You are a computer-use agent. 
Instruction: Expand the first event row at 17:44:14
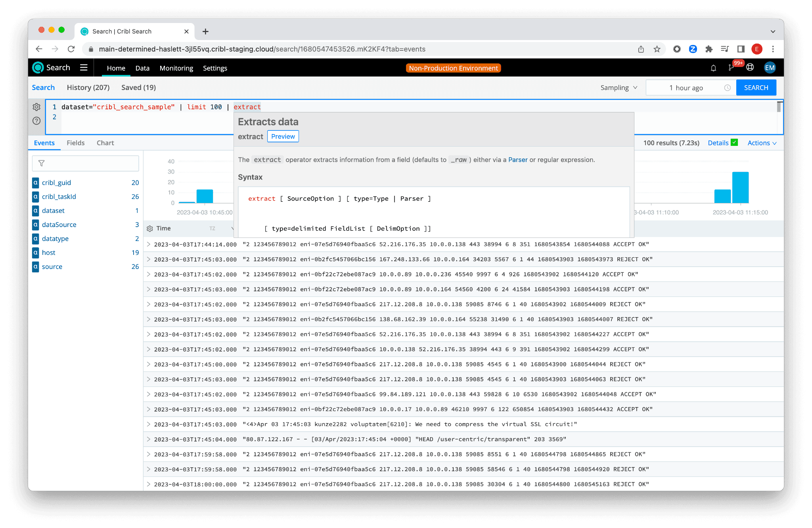click(x=149, y=244)
